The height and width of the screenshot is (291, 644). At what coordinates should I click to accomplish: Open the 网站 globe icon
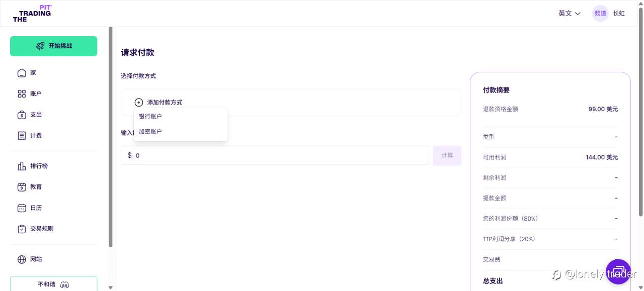22,259
